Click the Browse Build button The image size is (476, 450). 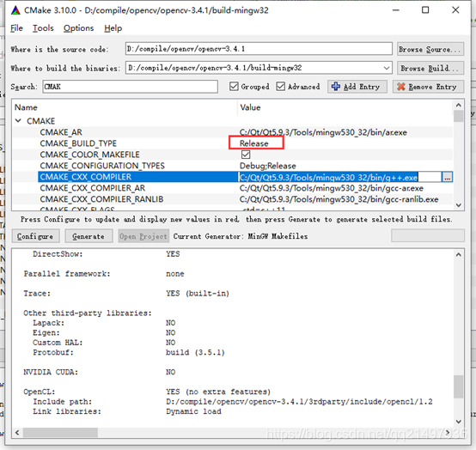coord(430,68)
